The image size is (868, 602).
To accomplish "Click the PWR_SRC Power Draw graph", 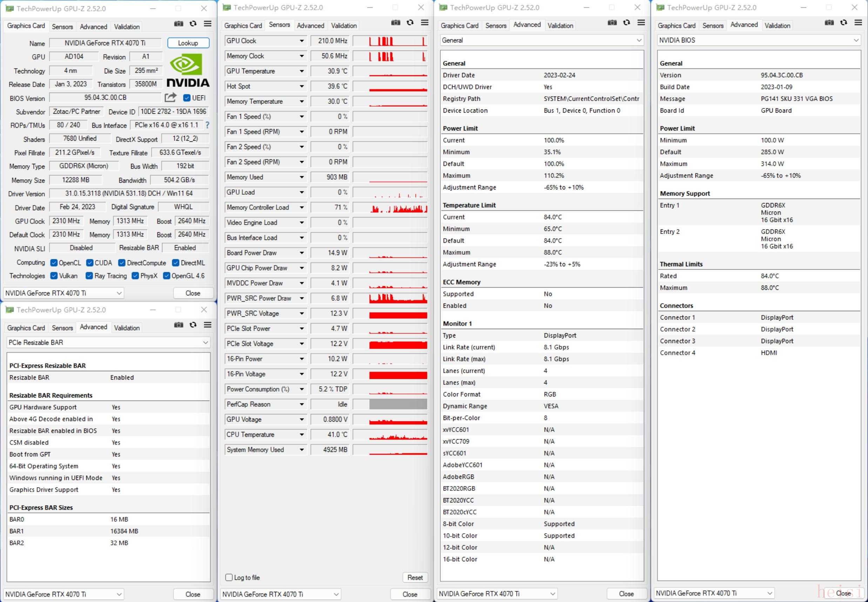I will point(390,298).
